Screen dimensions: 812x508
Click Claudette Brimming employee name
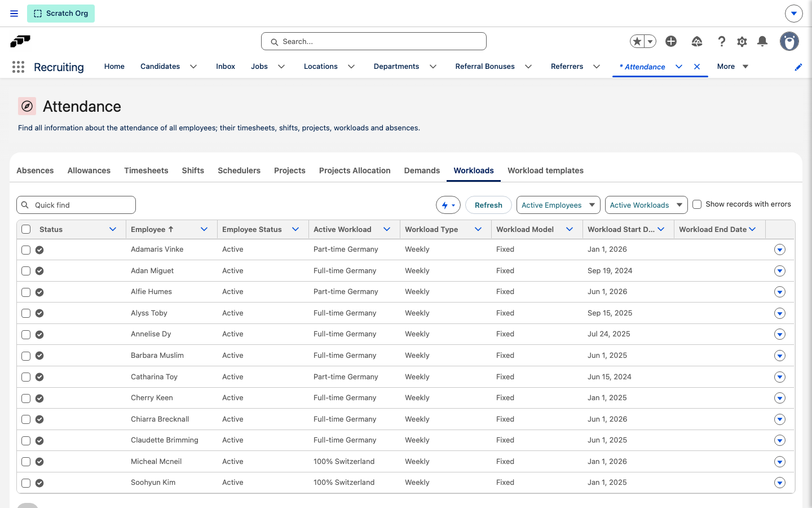tap(165, 440)
